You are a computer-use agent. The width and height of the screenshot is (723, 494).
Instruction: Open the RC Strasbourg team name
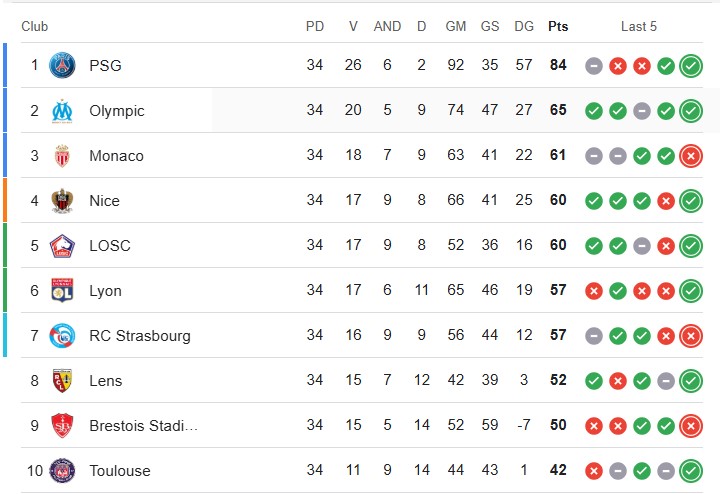point(140,336)
